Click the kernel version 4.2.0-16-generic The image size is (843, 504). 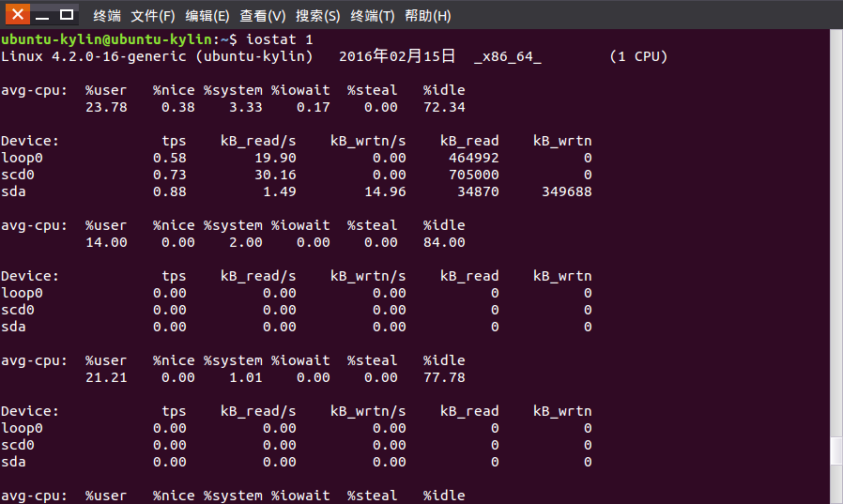119,56
